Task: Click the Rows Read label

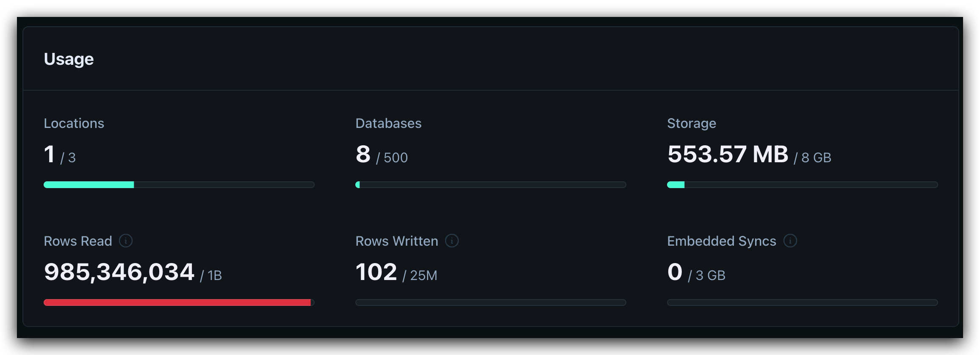Action: (78, 241)
